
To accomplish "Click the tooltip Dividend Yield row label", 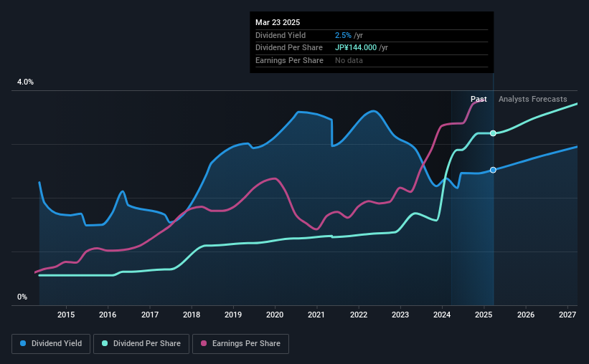I will (281, 35).
